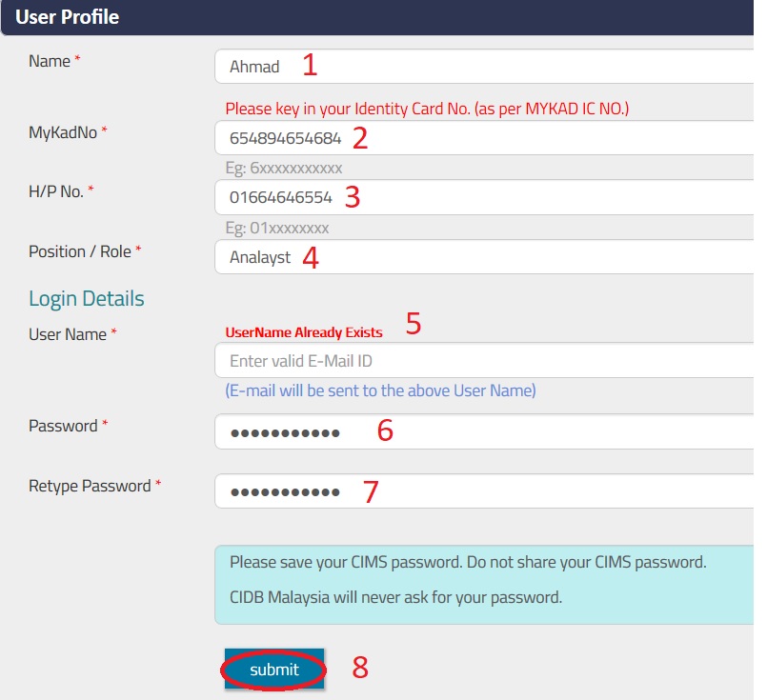Click the Login Details section heading
This screenshot has height=700, width=767.
(87, 299)
